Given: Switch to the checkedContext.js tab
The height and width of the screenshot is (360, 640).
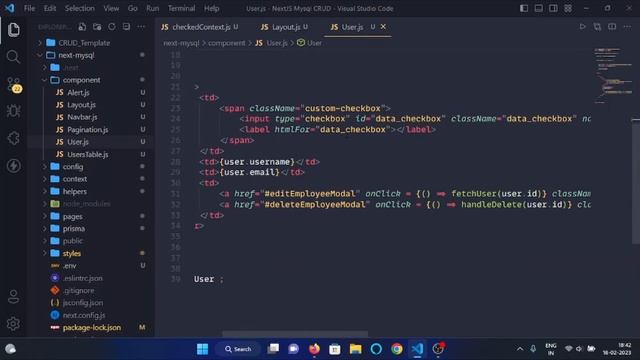Looking at the screenshot, I should point(200,27).
